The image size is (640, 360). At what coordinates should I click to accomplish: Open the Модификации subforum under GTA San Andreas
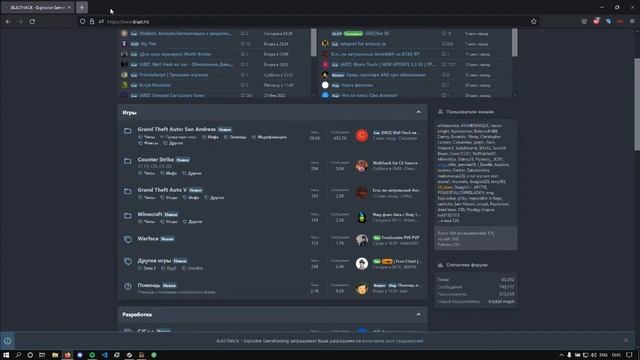tap(272, 137)
